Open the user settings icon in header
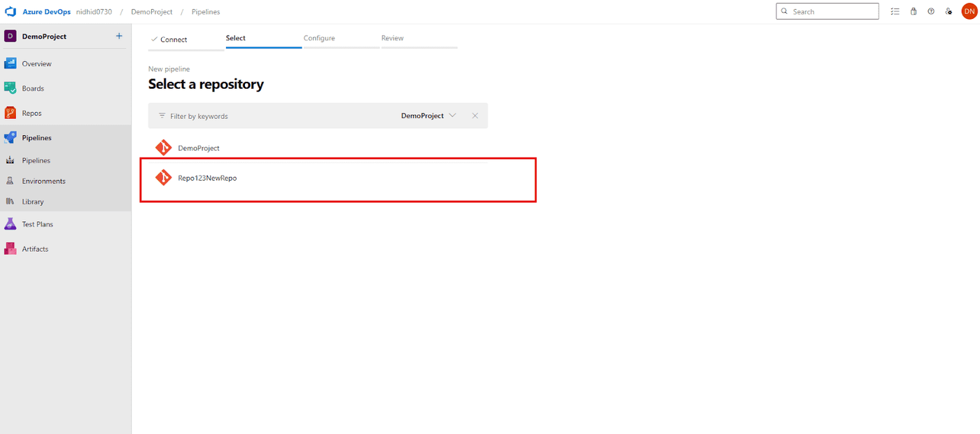 coord(948,11)
